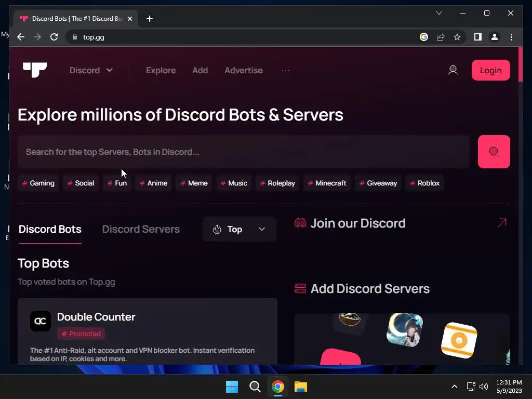Image resolution: width=532 pixels, height=399 pixels.
Task: Open File Explorer from taskbar
Action: click(301, 387)
